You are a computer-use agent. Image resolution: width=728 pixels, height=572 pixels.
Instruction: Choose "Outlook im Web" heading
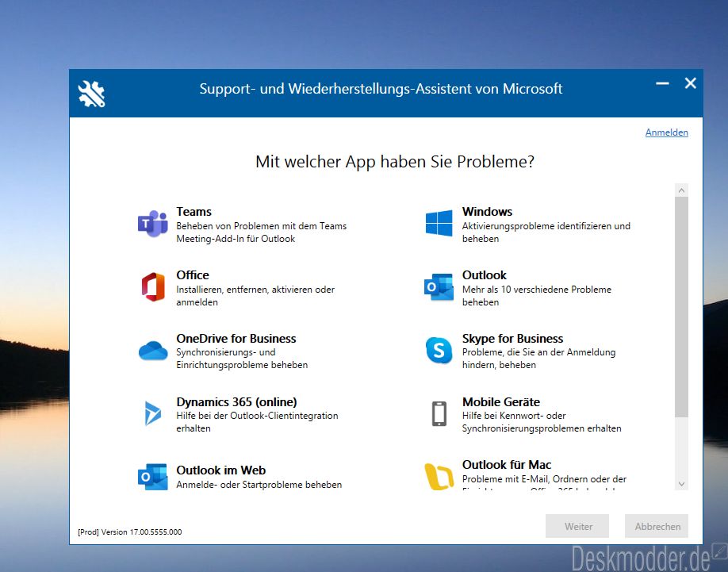coord(220,470)
